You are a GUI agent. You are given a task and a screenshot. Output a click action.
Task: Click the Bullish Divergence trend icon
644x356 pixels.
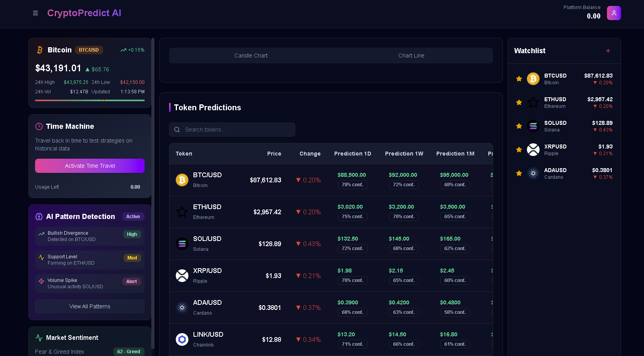pos(41,234)
